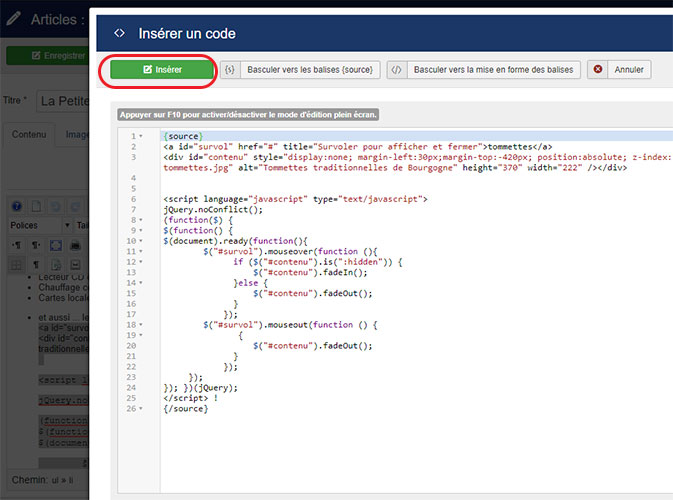
Task: Click the {source} text on line 1
Action: point(183,136)
